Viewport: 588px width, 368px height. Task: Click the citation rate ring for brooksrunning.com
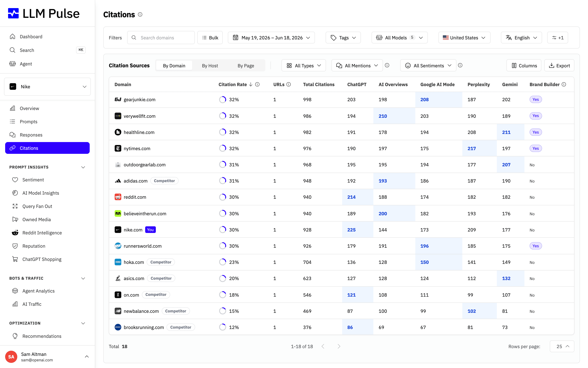(222, 327)
